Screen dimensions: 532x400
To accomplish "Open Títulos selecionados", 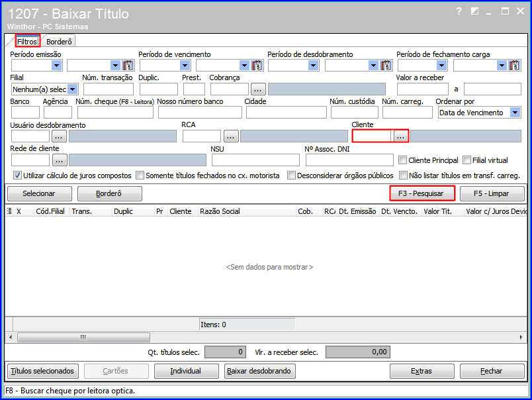I will (x=43, y=371).
